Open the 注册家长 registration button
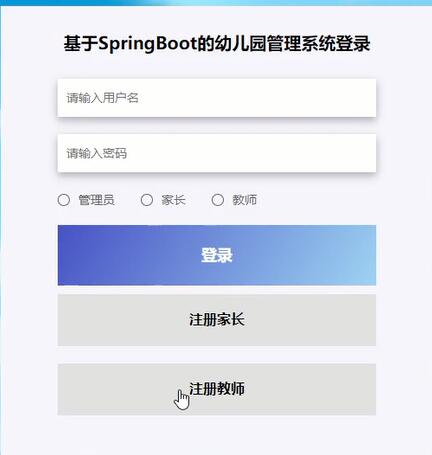The height and width of the screenshot is (455, 432). [x=217, y=320]
